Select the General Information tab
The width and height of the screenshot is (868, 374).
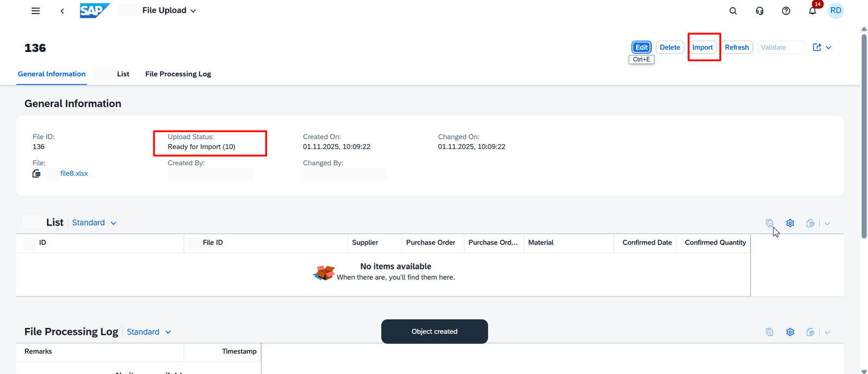(x=52, y=74)
